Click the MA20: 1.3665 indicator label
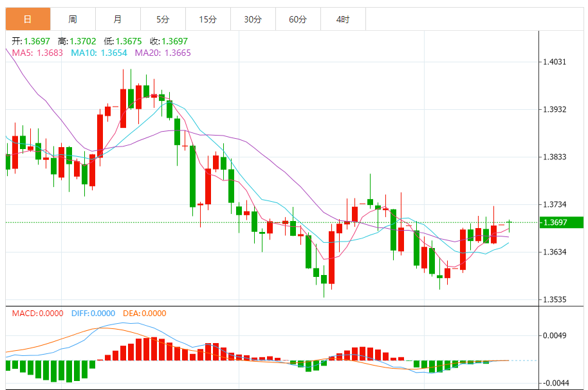Viewport: 588px width, 390px height. (x=163, y=53)
